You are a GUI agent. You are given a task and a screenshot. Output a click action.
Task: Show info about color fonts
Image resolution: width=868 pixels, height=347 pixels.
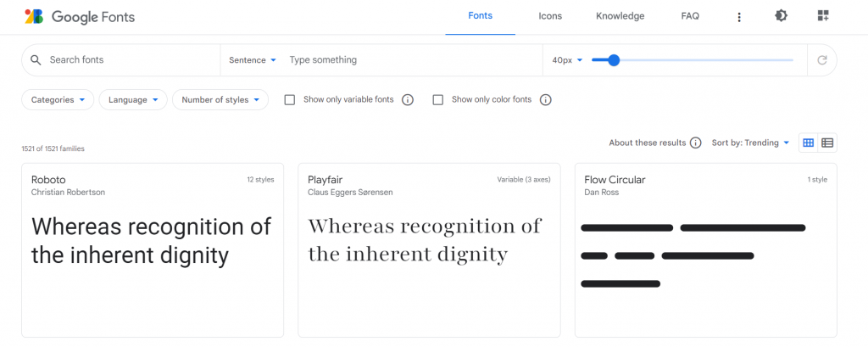click(x=546, y=100)
